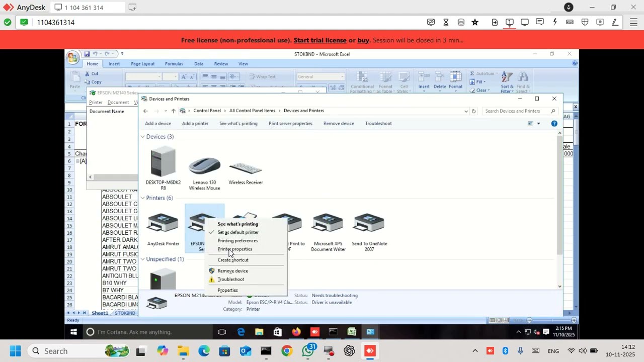Click See what's printing toolbar button
Image resolution: width=644 pixels, height=362 pixels.
[238, 123]
